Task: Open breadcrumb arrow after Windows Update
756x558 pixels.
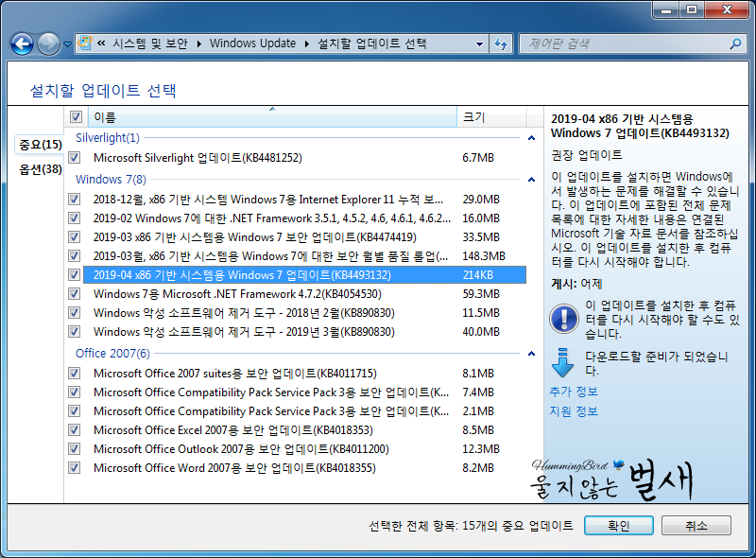Action: click(306, 44)
